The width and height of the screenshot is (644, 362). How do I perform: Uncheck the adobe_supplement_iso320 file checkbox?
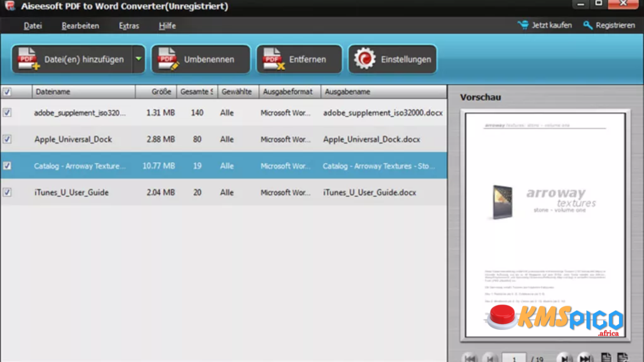(7, 113)
